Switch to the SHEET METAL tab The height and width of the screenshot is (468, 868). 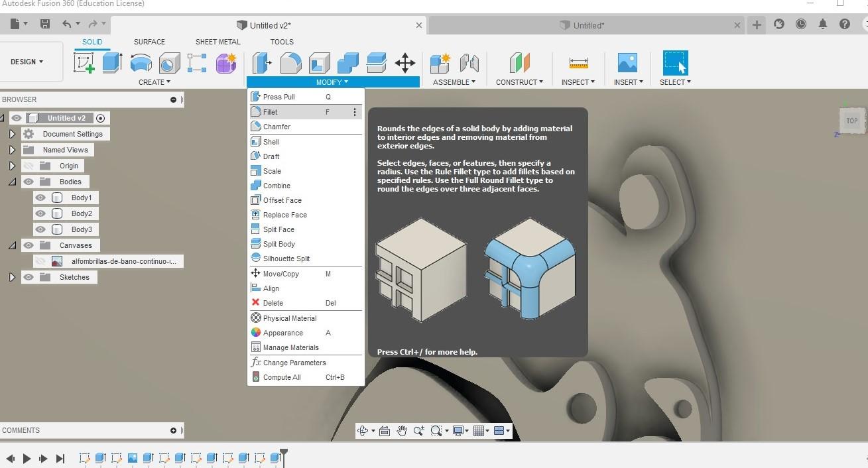pyautogui.click(x=217, y=42)
